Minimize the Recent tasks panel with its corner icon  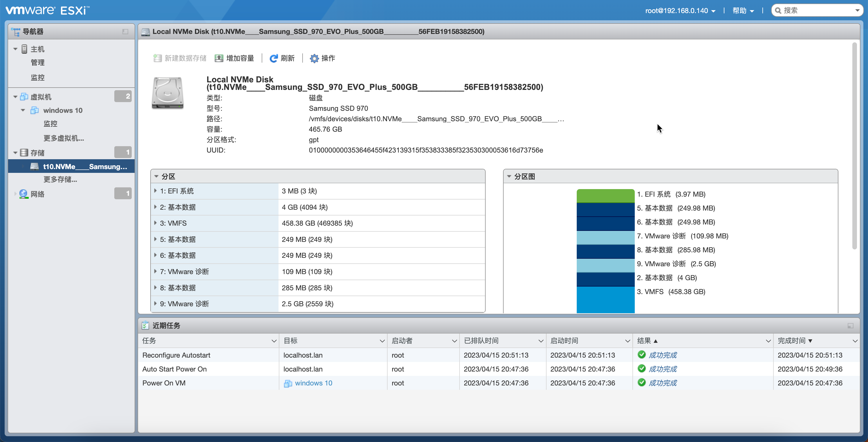[851, 326]
